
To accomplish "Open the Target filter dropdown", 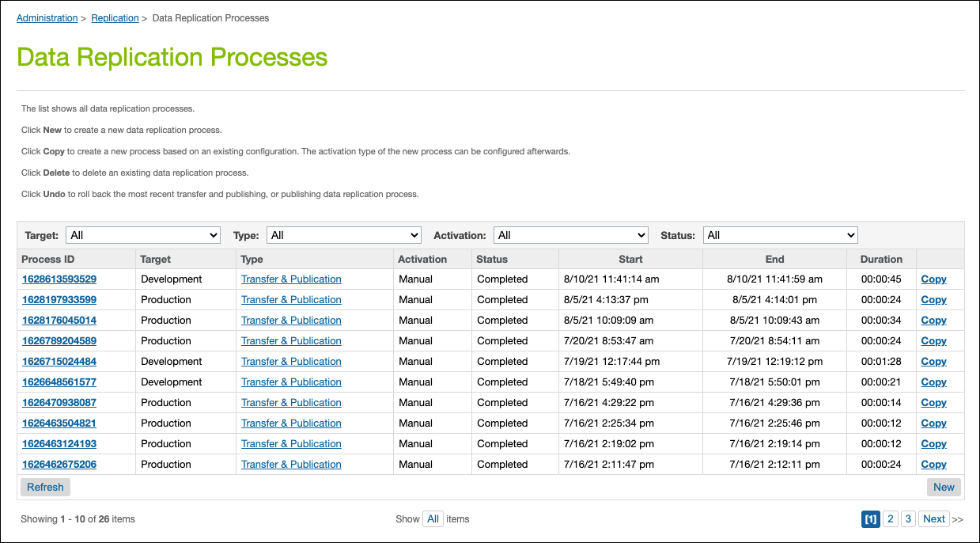I will [143, 235].
